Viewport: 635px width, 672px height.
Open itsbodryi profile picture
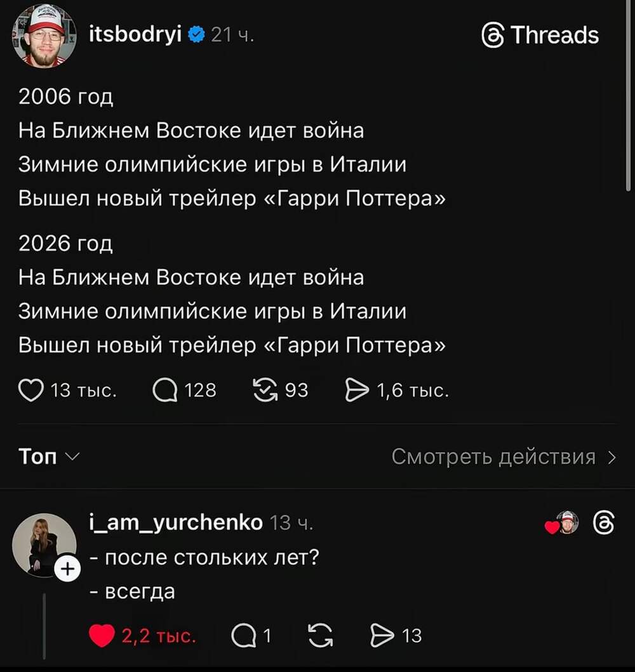pos(43,37)
